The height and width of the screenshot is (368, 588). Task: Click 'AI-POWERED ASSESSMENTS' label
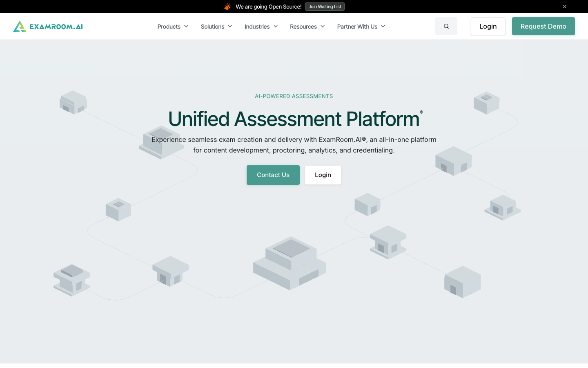tap(294, 96)
